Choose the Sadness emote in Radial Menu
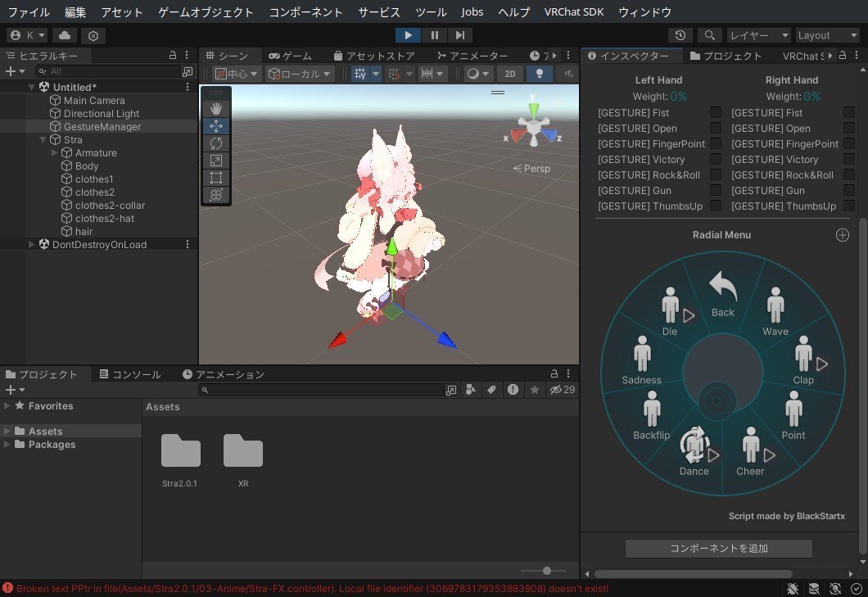The image size is (868, 597). [642, 360]
